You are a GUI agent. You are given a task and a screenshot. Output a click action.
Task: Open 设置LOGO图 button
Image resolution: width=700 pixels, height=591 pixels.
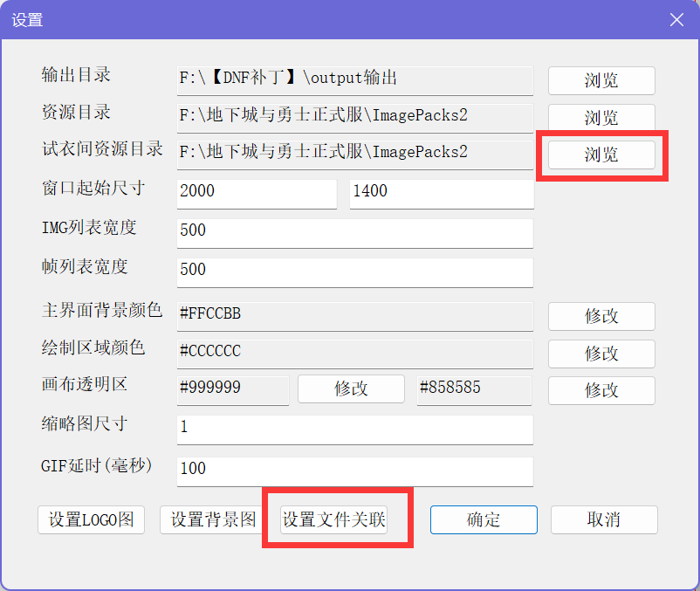click(91, 519)
